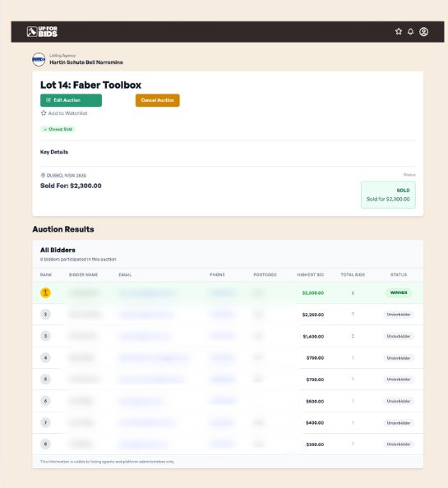Click the EMAIL column header
Viewport: 448px width, 488px height.
pos(125,275)
